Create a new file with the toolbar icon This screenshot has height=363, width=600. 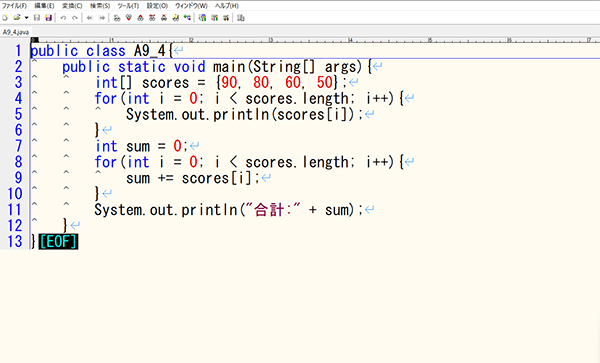[x=5, y=18]
